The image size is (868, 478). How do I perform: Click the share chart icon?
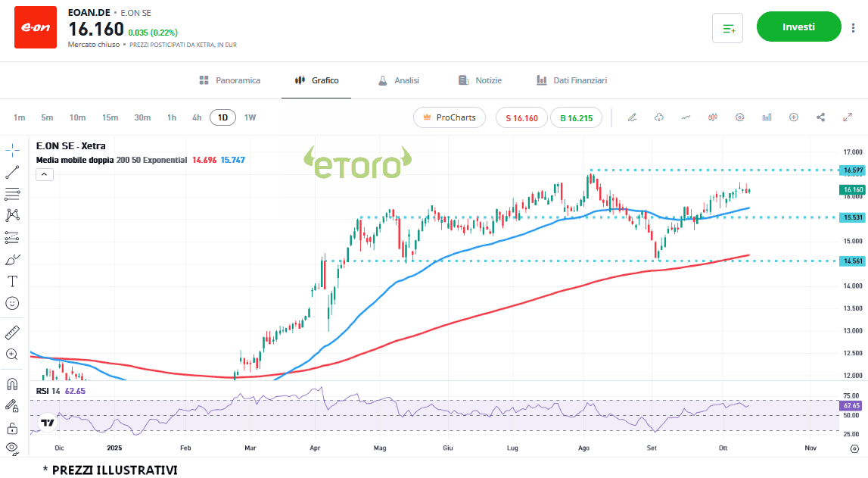(x=821, y=117)
